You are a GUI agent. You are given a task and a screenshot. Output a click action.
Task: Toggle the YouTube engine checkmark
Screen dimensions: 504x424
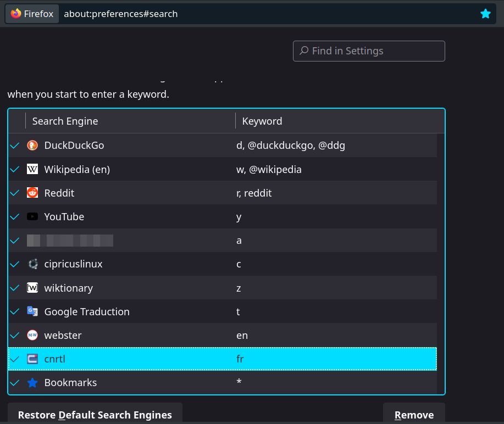pyautogui.click(x=15, y=217)
